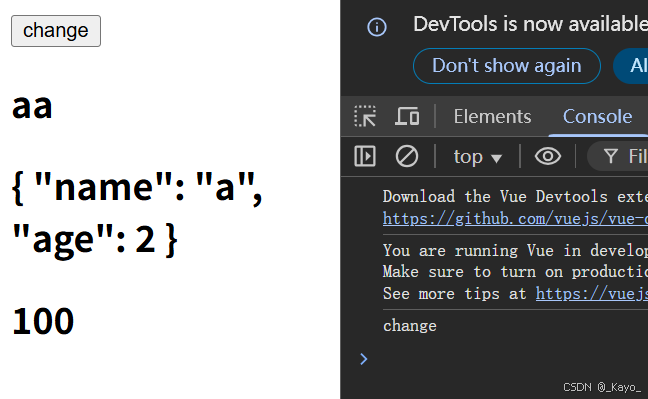The image size is (648, 399).
Task: Click 'DevTools is now available' notice text
Action: click(530, 24)
